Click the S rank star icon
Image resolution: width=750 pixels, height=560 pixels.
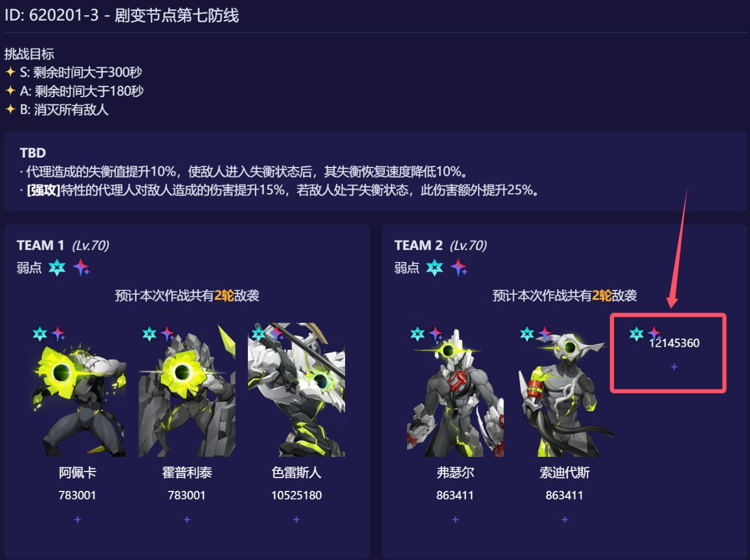coord(10,72)
